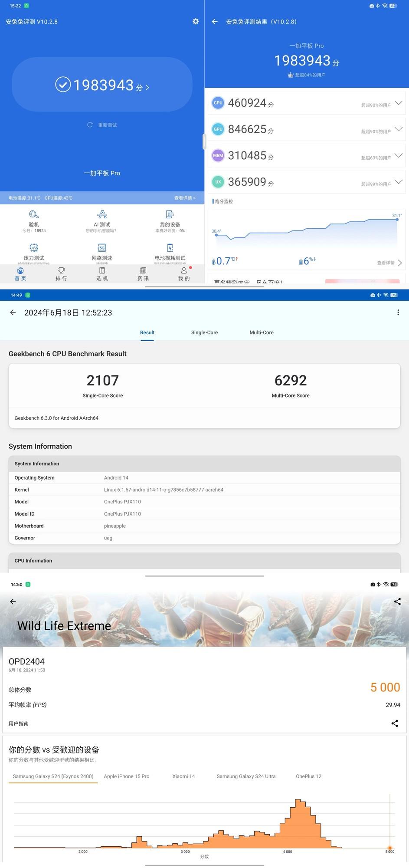Click the 重新测试 refresh icon
Viewport: 409px width, 868px height.
pos(90,125)
